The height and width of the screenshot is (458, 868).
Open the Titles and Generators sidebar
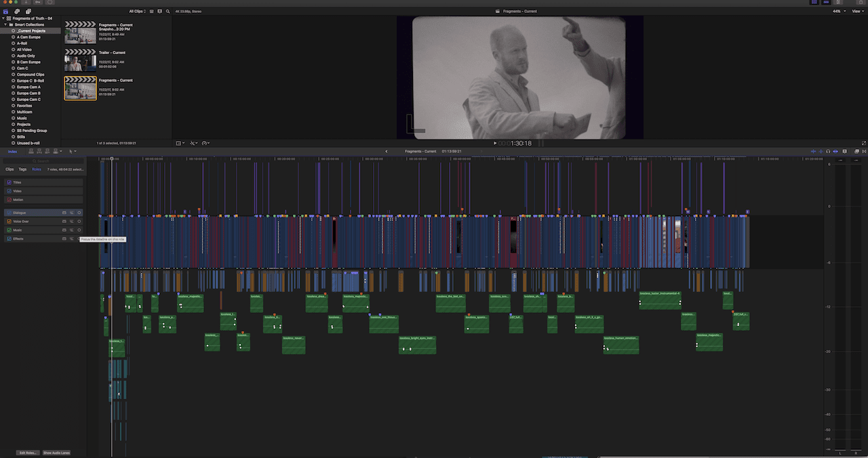click(27, 12)
